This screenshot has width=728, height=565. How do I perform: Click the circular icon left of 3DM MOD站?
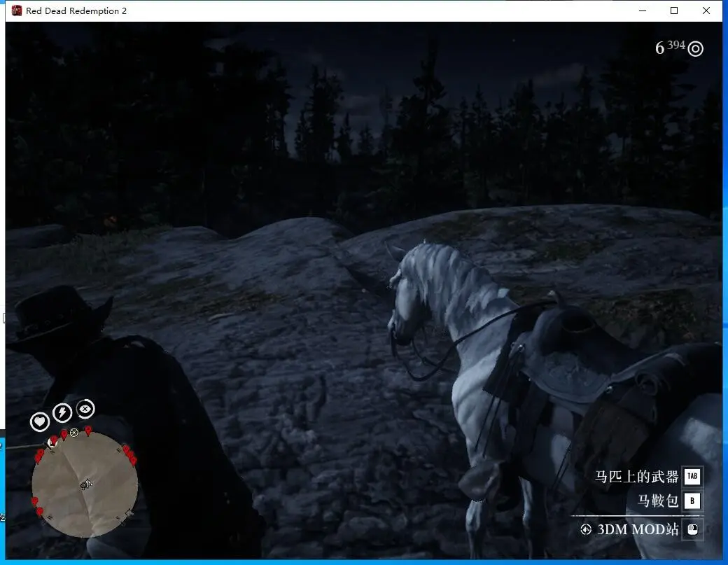pos(586,529)
